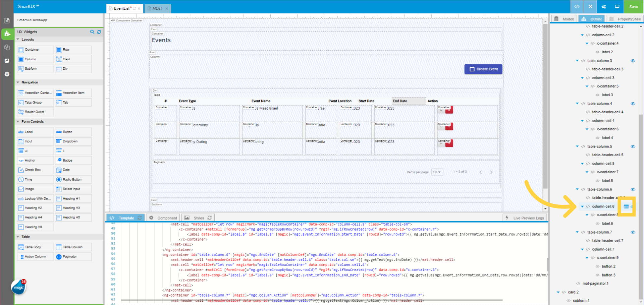Open the Items per page dropdown in paginator
Image resolution: width=644 pixels, height=305 pixels.
pos(437,172)
